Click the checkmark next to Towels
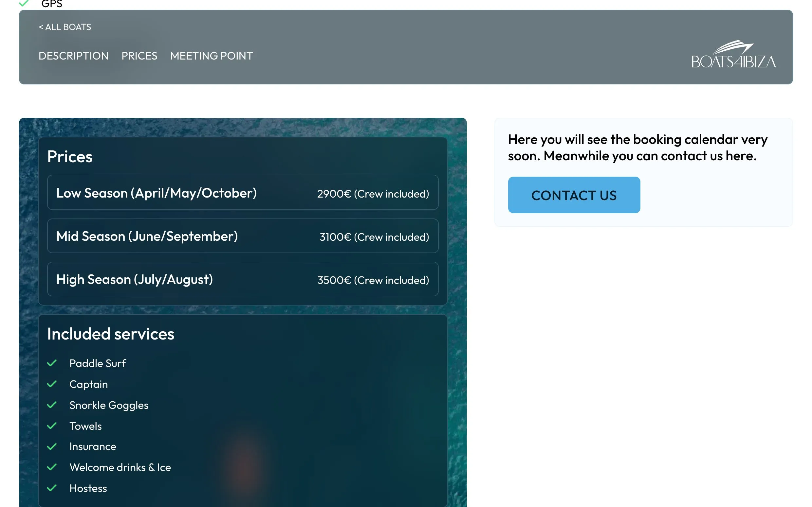 tap(52, 426)
